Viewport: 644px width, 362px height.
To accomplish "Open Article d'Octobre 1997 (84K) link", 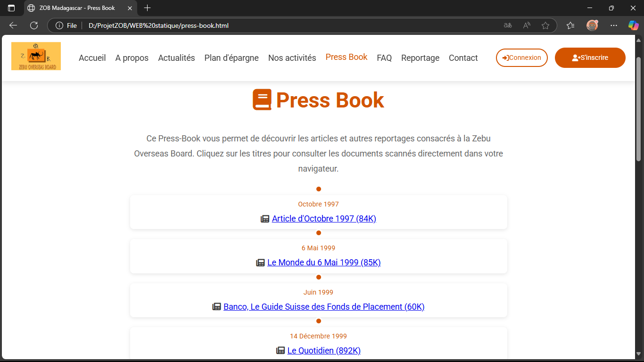I will tap(324, 219).
